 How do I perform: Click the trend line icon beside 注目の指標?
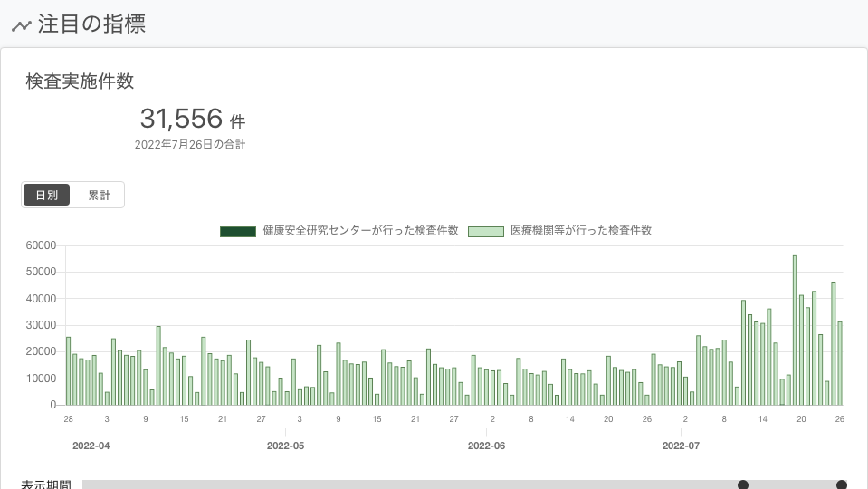click(x=22, y=25)
